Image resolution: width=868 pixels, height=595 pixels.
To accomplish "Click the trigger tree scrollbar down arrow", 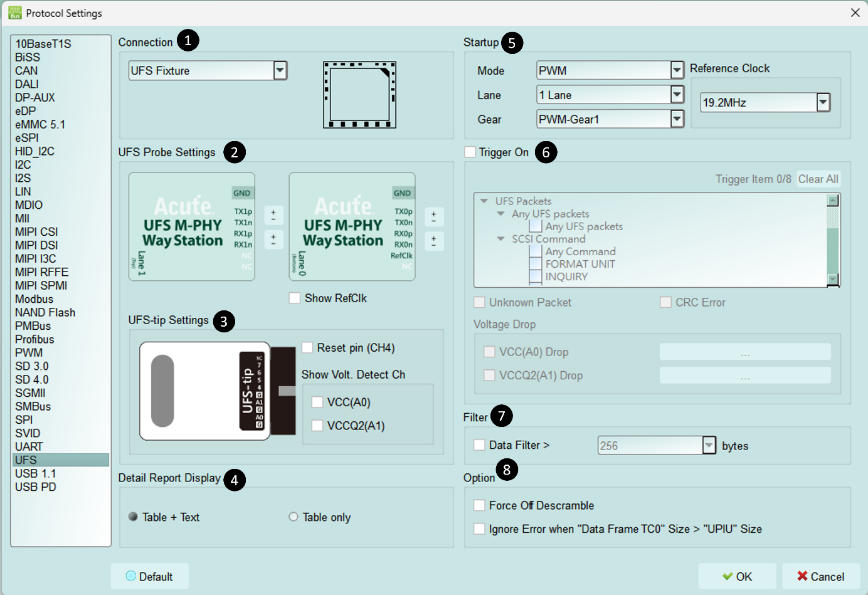I will pos(833,280).
